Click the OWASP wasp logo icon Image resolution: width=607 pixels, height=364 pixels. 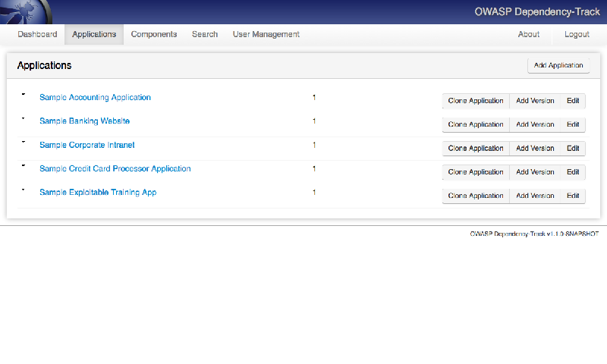coord(26,11)
